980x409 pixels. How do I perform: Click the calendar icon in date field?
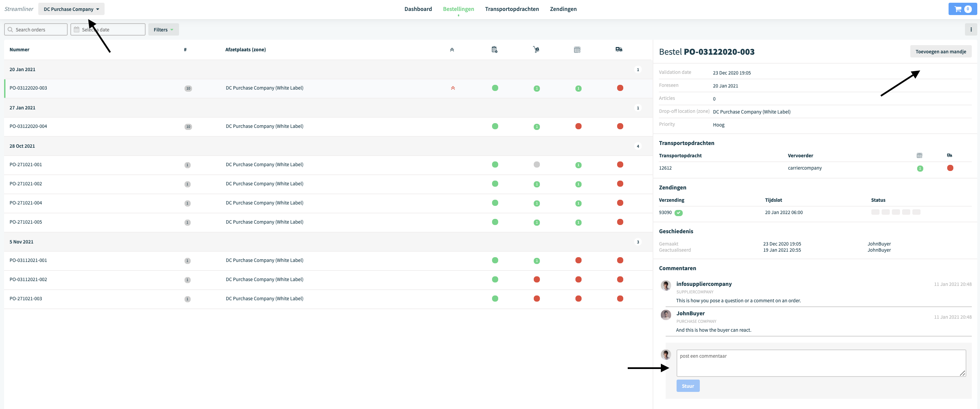coord(77,29)
